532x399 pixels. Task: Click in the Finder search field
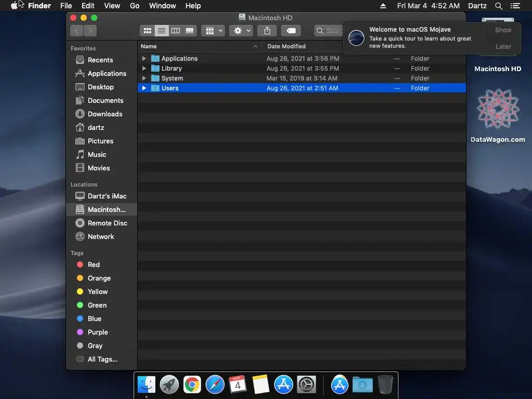coord(329,31)
